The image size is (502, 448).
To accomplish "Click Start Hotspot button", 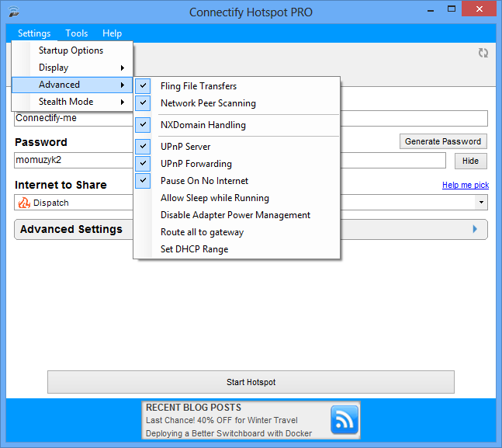I will [251, 382].
